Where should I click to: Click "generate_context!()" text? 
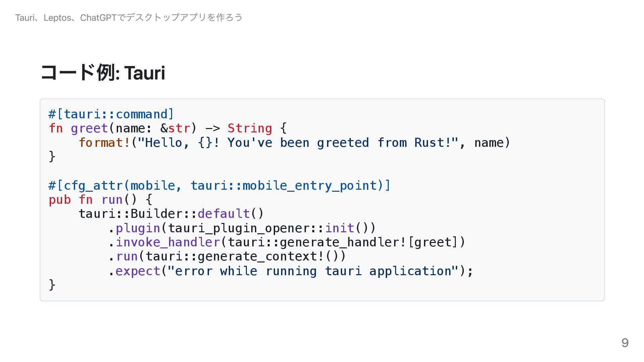pyautogui.click(x=268, y=256)
